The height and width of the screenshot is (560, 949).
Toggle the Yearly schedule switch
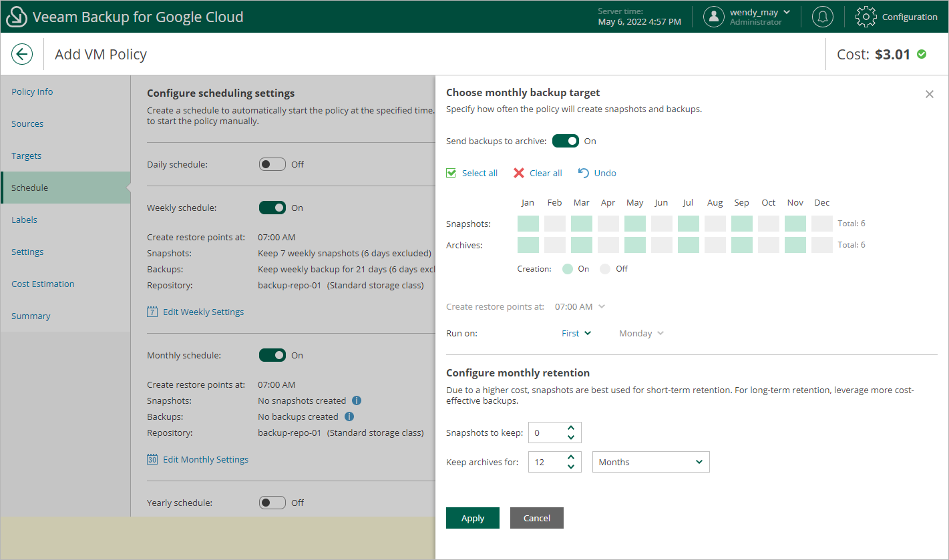272,503
